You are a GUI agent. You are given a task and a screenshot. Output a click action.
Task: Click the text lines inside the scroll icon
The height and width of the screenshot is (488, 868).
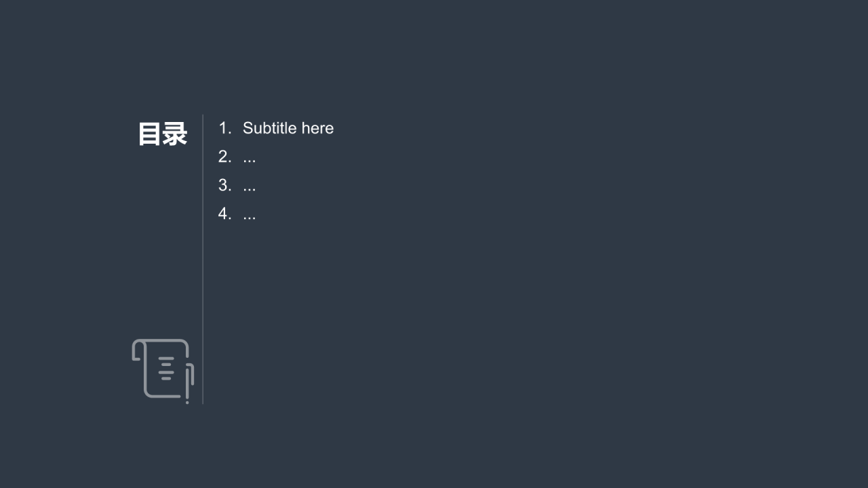(166, 368)
